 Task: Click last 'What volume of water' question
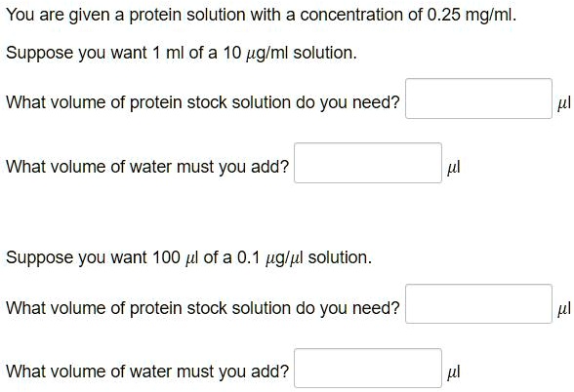[x=147, y=372]
